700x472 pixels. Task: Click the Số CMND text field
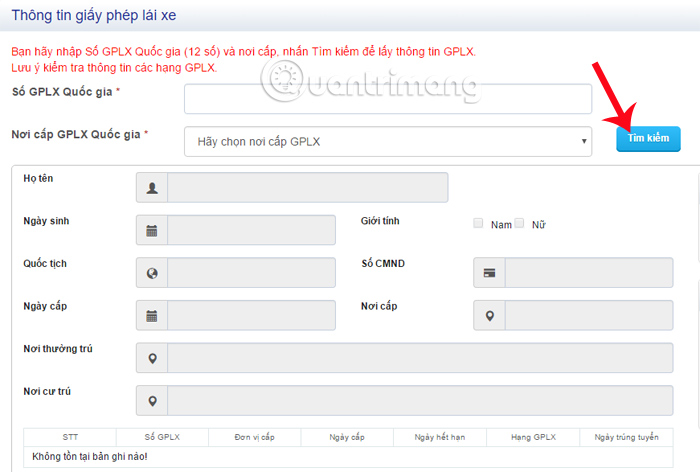(589, 273)
